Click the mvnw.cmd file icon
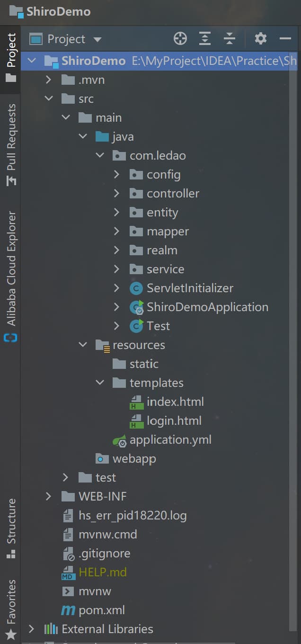 [68, 534]
